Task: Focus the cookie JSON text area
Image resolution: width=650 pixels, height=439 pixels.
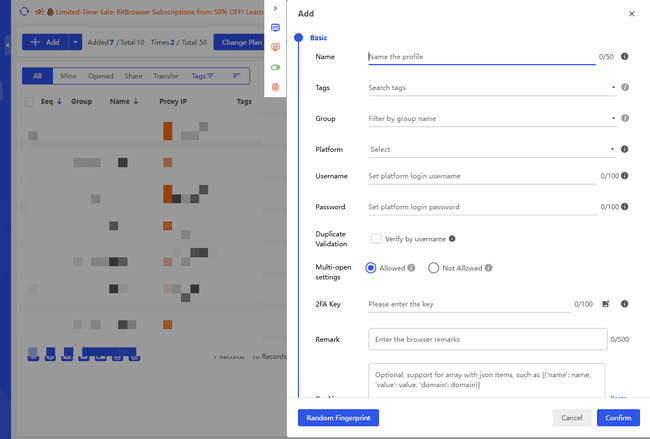Action: [x=487, y=381]
